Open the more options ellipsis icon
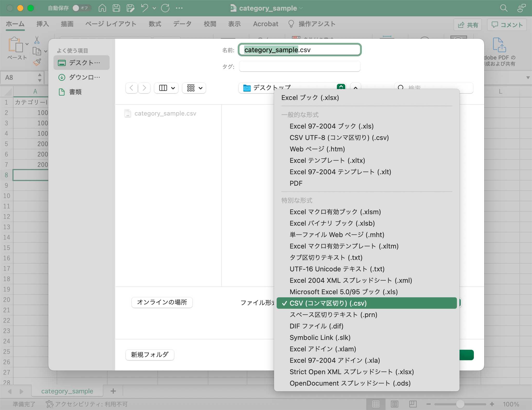Screen dimensions: 532x410 coord(179,8)
